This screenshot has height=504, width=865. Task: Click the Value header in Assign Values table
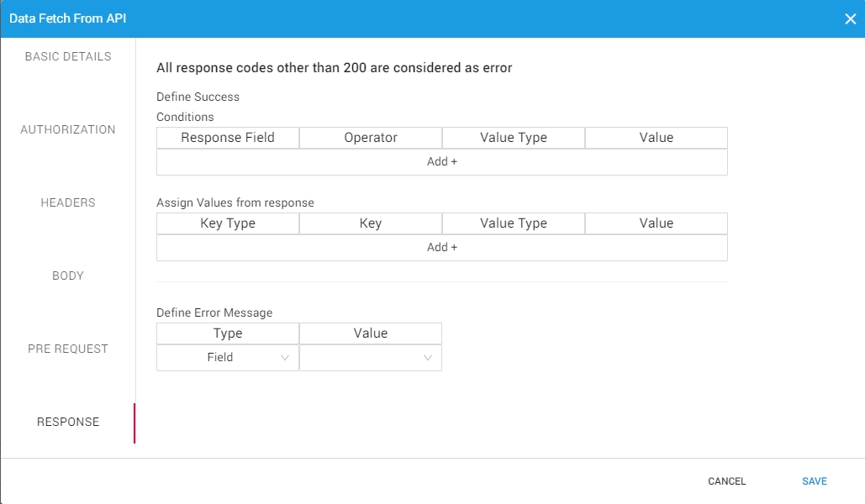click(x=657, y=223)
